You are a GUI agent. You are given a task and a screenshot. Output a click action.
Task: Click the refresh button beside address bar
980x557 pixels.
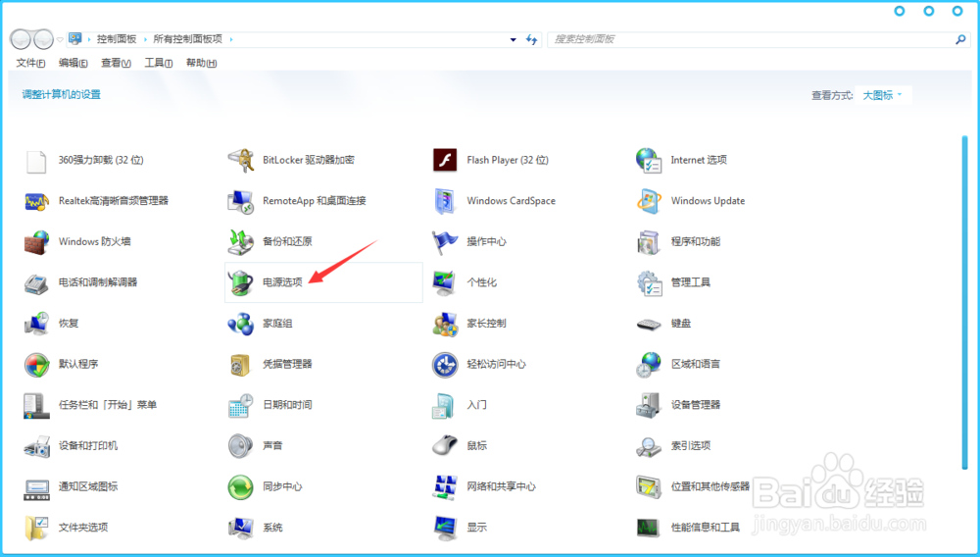532,39
